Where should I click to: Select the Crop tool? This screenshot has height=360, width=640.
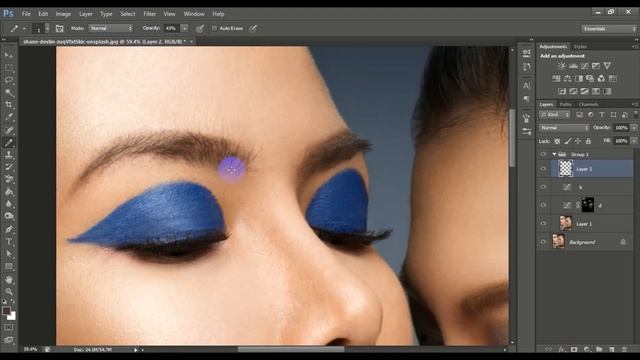click(x=9, y=105)
